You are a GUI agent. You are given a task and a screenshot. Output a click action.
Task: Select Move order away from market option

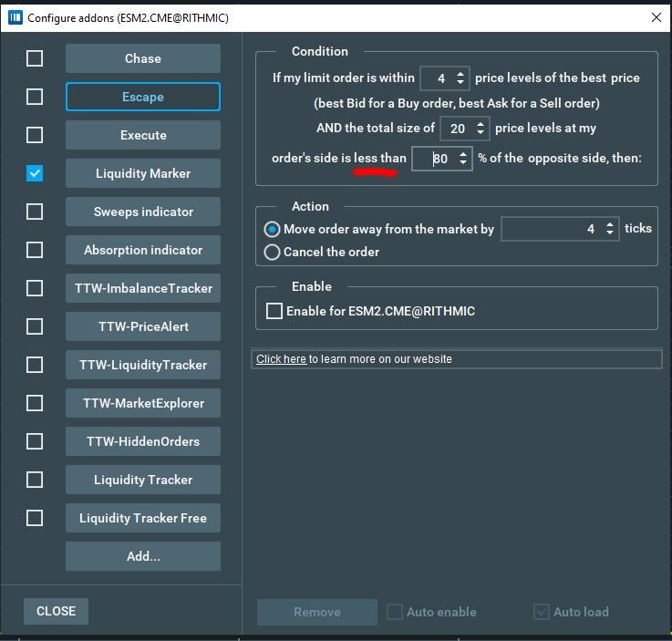tap(272, 230)
